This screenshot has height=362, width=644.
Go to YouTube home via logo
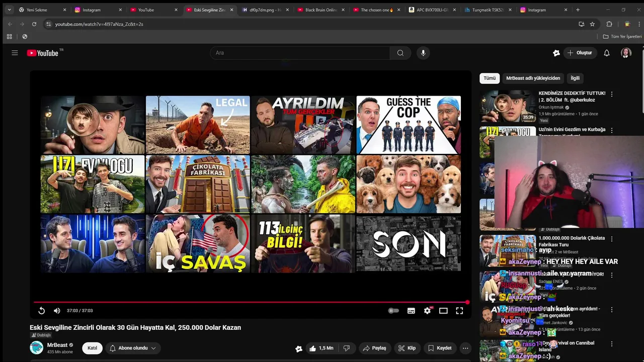point(43,53)
